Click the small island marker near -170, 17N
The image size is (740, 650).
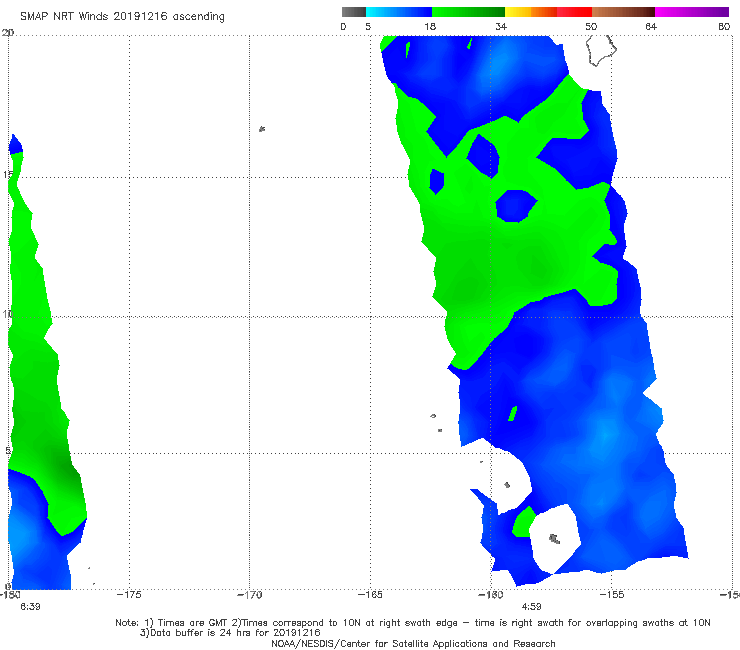262,129
